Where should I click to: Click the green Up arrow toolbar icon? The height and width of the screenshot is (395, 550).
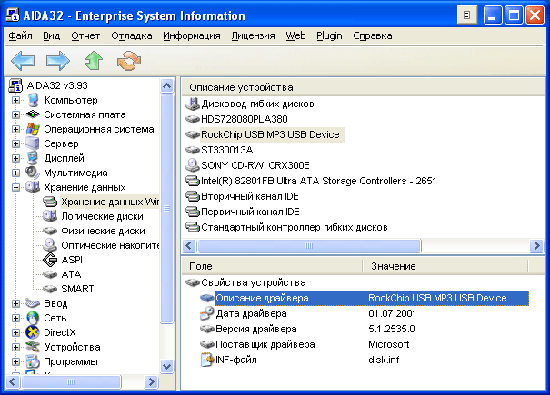94,61
